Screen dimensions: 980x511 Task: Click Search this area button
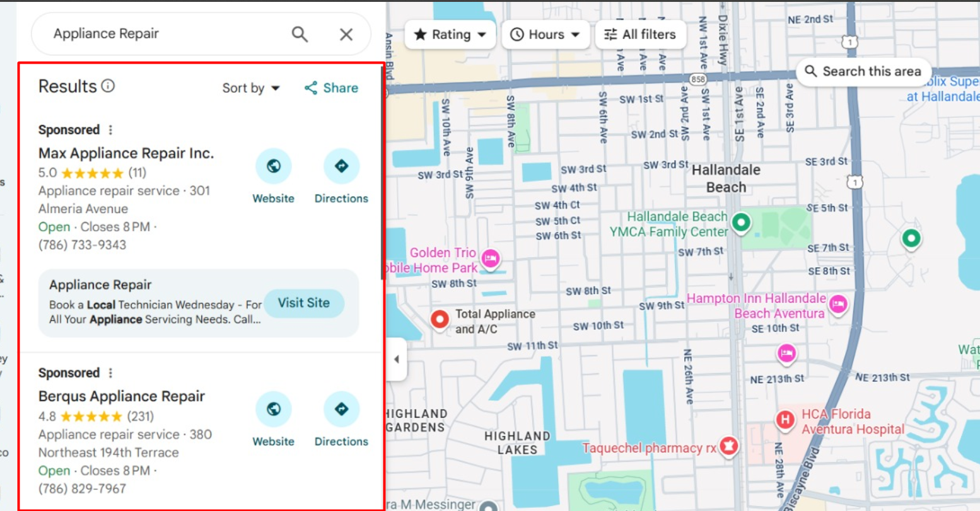coord(863,72)
